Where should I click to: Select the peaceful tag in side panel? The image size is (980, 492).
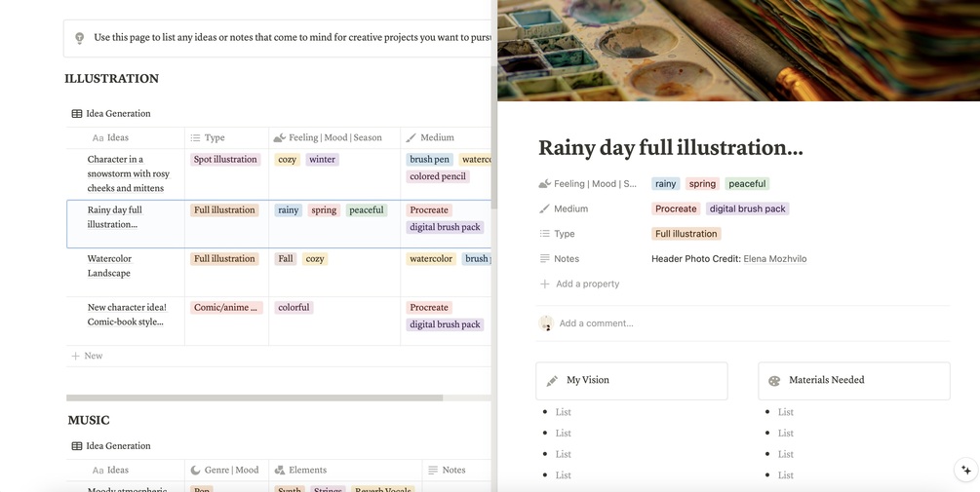(x=747, y=183)
